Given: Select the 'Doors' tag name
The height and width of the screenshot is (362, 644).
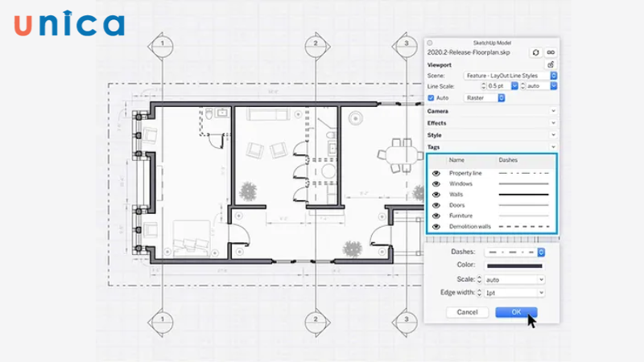Looking at the screenshot, I should (456, 205).
